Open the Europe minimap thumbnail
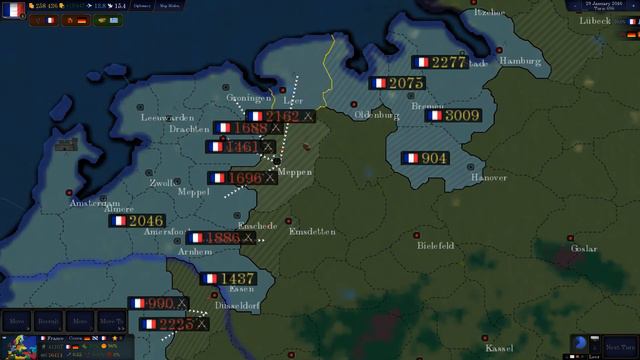The width and height of the screenshot is (640, 360). coord(19,347)
